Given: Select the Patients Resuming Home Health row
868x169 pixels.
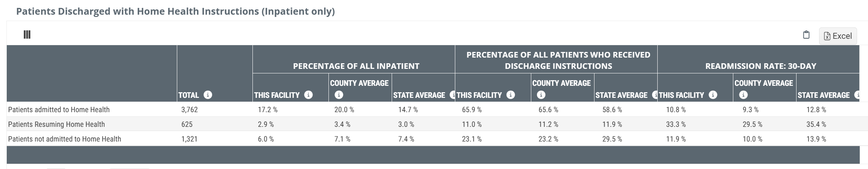Looking at the screenshot, I should coord(56,124).
